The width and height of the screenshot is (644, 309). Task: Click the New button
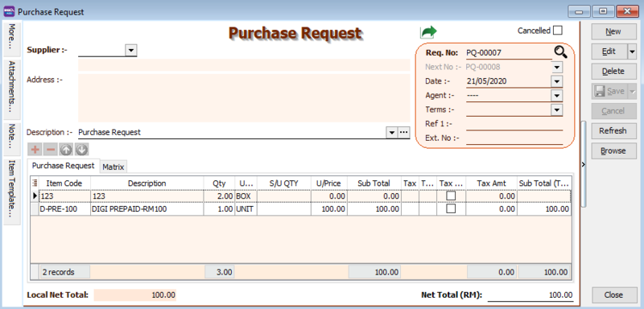pos(613,31)
